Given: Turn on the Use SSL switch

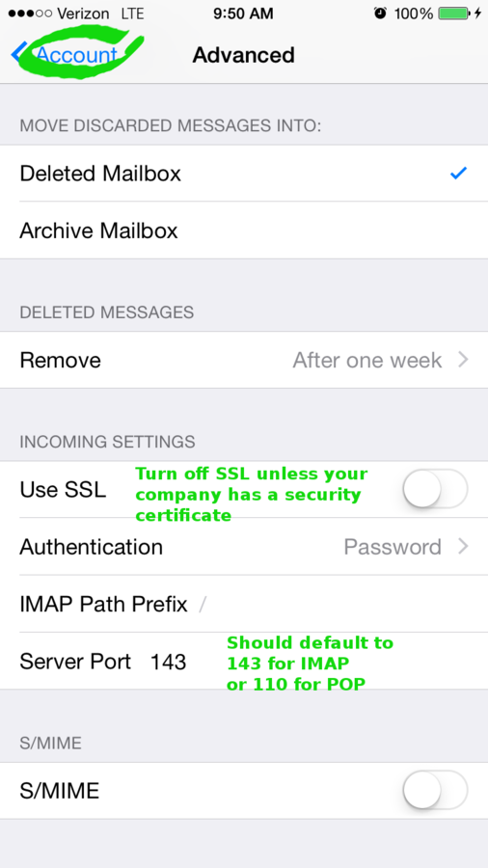Looking at the screenshot, I should point(435,489).
